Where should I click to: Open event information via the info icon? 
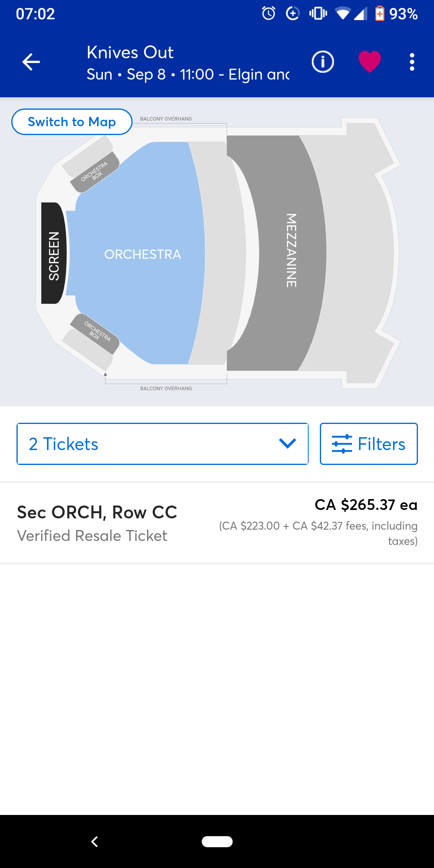tap(322, 61)
